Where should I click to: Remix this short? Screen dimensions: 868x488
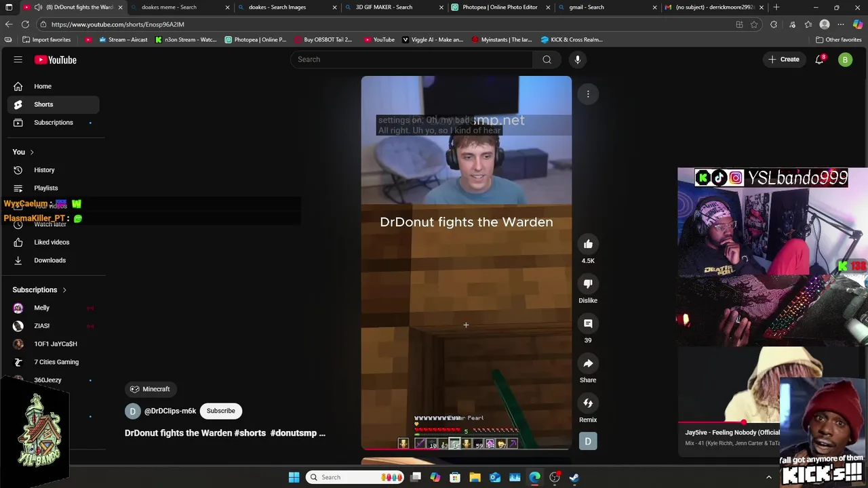click(588, 403)
